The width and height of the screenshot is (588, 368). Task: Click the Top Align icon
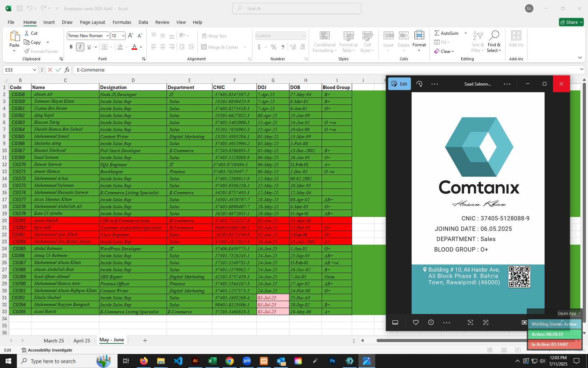pos(154,35)
